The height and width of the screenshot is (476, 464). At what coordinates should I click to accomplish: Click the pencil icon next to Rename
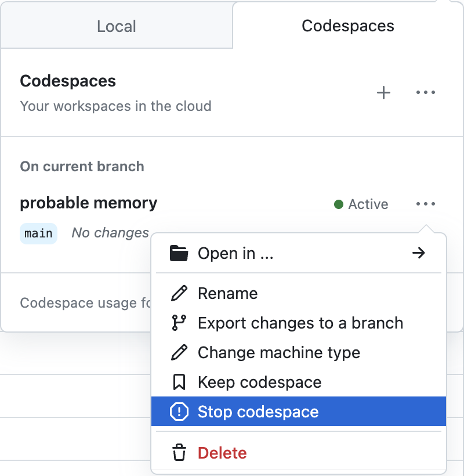tap(179, 293)
